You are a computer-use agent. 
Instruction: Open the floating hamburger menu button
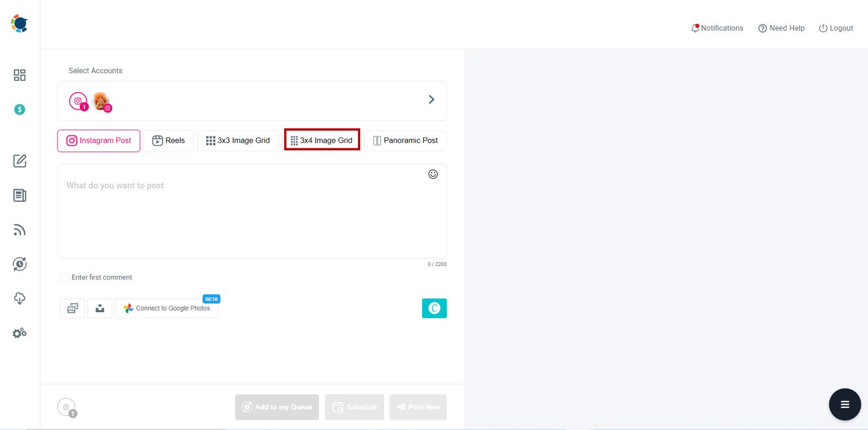[845, 404]
